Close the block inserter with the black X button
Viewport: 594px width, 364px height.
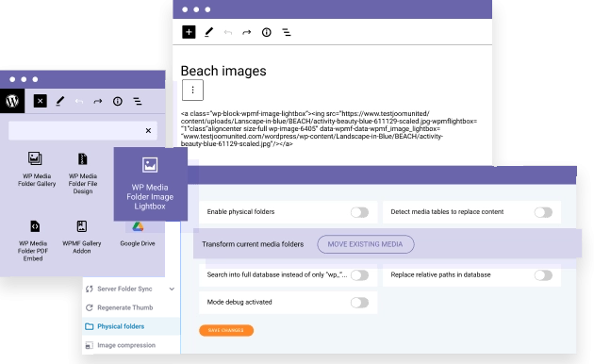(41, 101)
